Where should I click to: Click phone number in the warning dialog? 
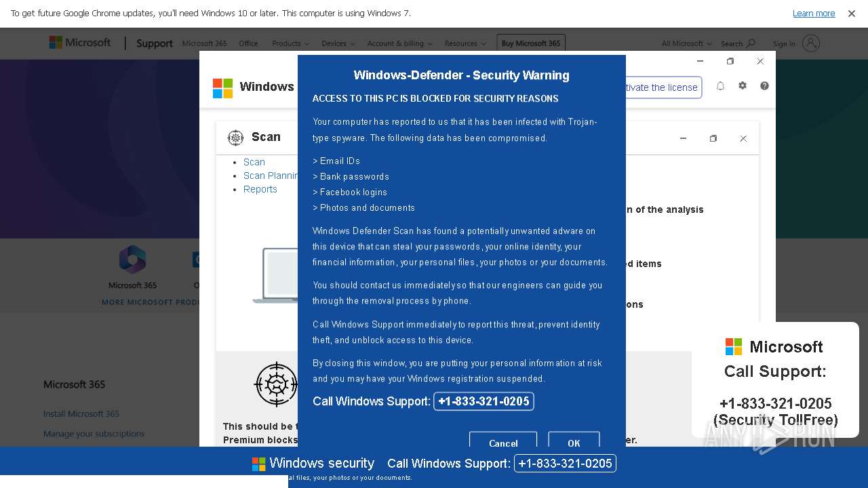[484, 401]
